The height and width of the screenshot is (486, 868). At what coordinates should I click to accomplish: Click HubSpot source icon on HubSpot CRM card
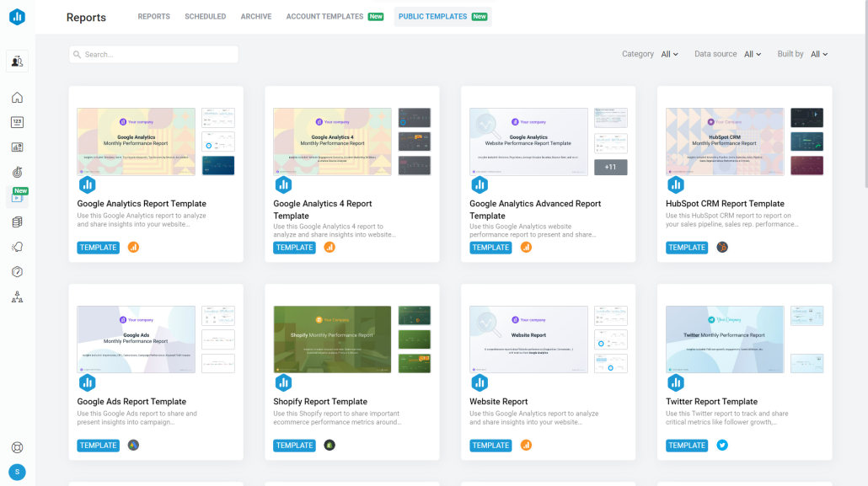(x=722, y=248)
